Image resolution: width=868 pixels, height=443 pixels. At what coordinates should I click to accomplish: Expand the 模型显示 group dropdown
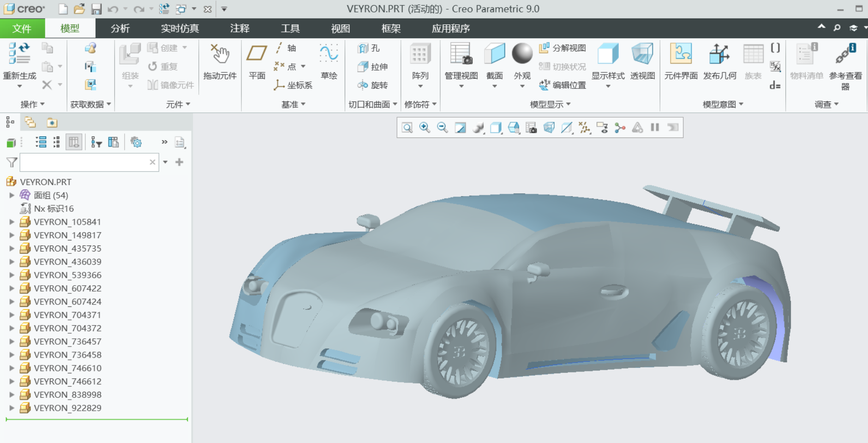pyautogui.click(x=551, y=104)
